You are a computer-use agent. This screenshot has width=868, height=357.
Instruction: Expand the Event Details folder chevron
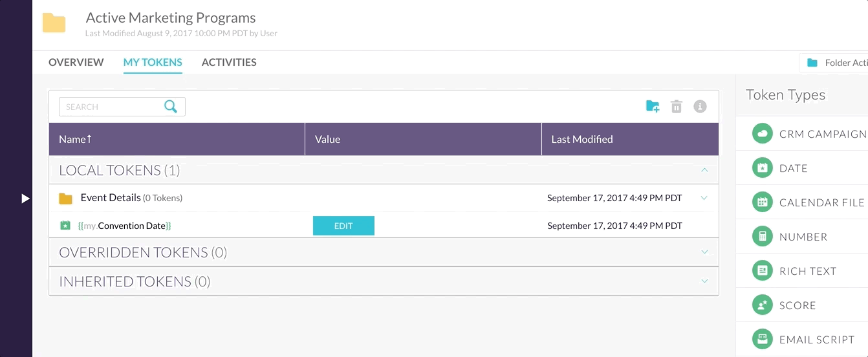pos(704,198)
